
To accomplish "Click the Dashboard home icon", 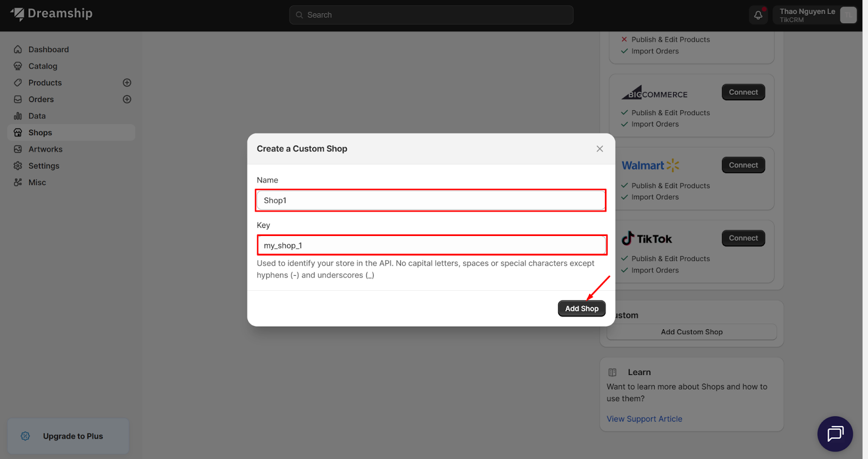I will (x=18, y=49).
